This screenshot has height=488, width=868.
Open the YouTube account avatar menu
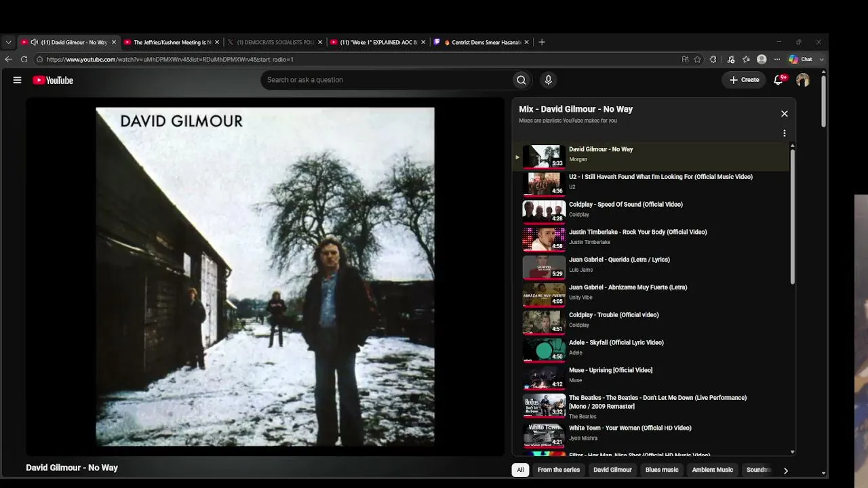(x=803, y=80)
